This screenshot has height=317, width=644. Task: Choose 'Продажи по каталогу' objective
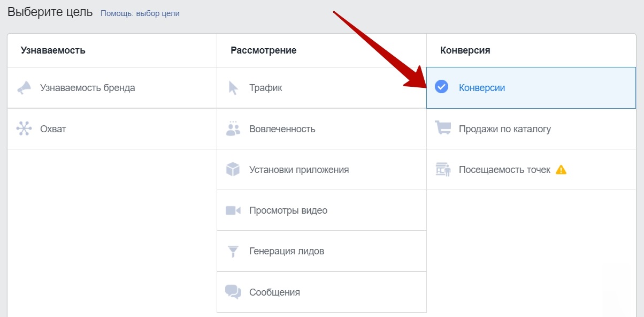tap(531, 129)
